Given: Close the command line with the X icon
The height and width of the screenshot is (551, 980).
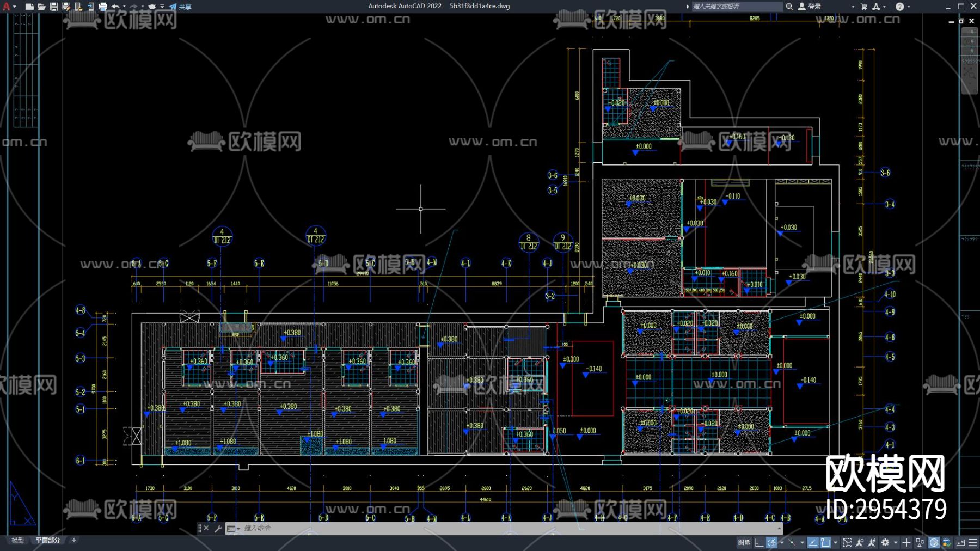Looking at the screenshot, I should pyautogui.click(x=206, y=528).
